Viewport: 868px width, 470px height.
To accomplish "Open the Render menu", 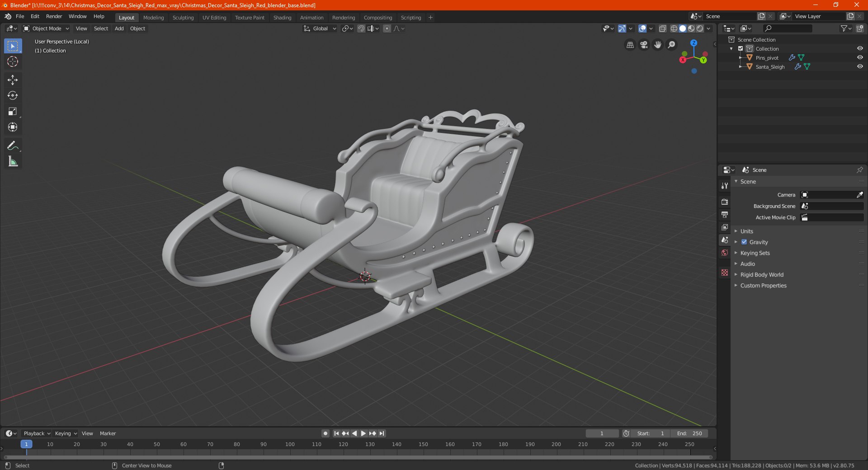I will (54, 16).
